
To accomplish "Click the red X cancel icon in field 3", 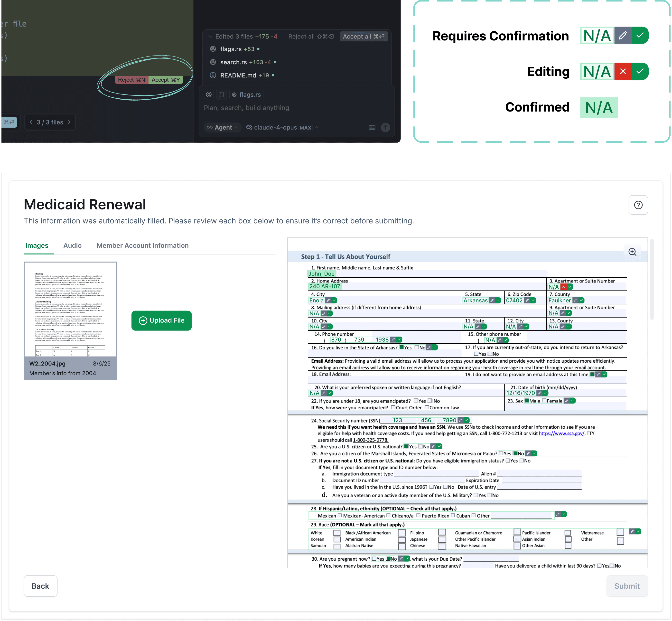I will [x=563, y=287].
